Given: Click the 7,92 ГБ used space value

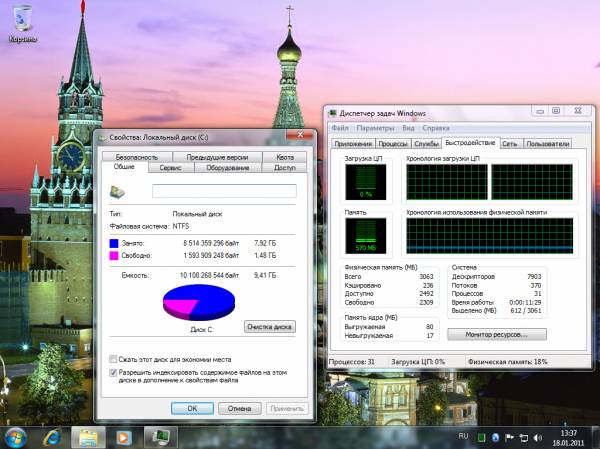Looking at the screenshot, I should click(265, 243).
